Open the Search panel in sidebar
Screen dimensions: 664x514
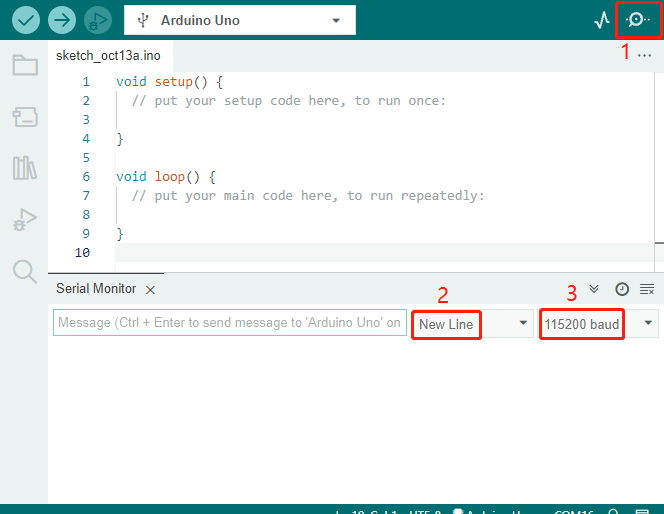click(x=25, y=271)
